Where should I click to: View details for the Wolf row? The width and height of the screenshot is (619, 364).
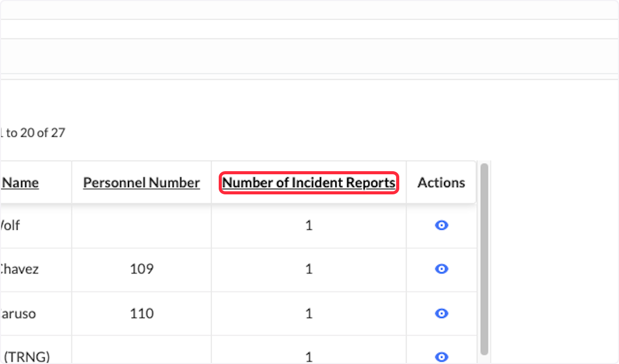tap(442, 225)
